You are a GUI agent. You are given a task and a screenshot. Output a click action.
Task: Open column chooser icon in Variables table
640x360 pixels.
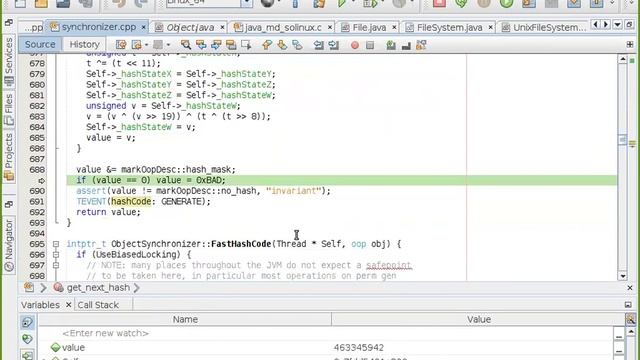point(630,319)
